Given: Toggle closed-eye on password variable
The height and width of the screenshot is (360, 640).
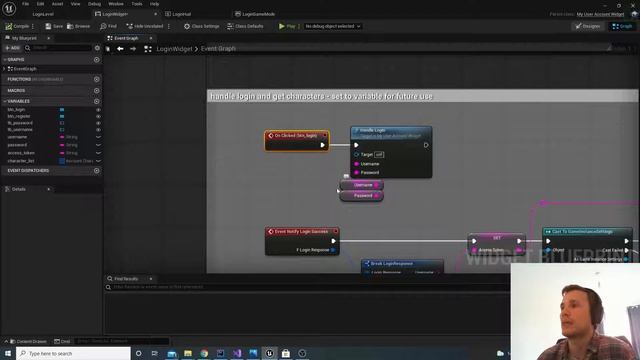Looking at the screenshot, I should pos(98,145).
